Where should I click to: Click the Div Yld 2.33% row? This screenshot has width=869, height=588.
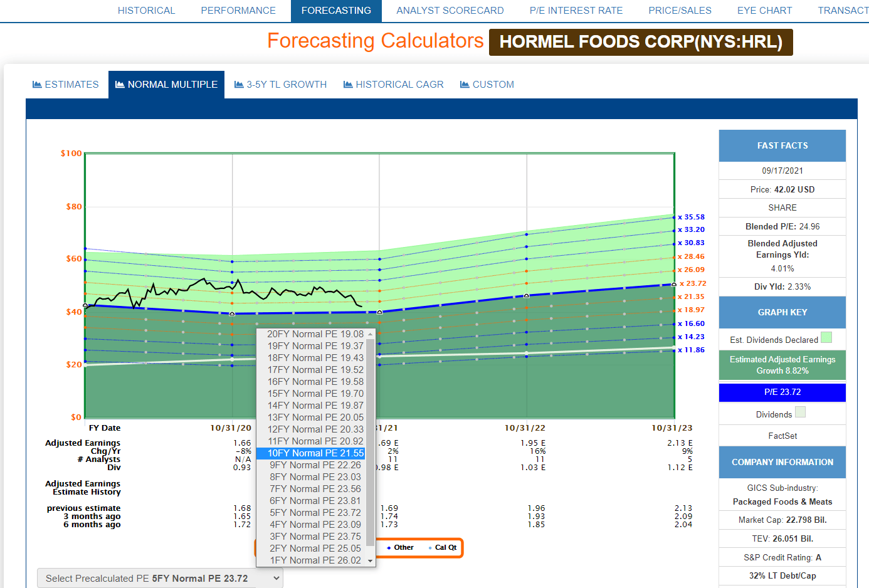pyautogui.click(x=782, y=286)
